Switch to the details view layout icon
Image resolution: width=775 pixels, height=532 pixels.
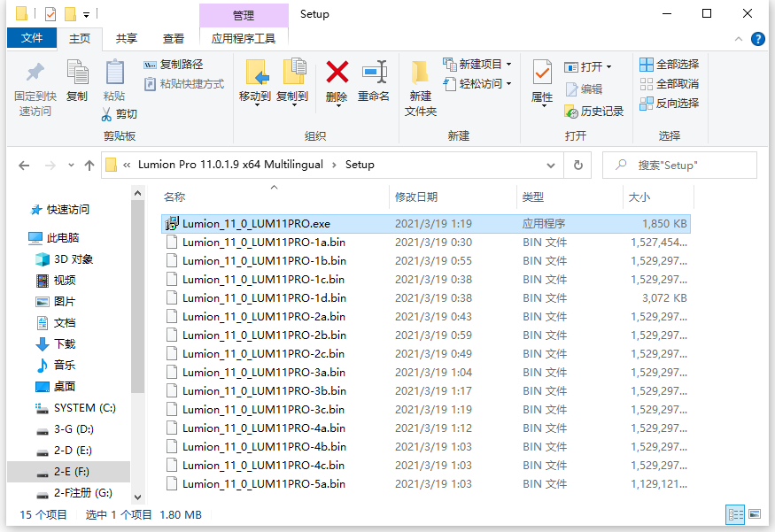coord(735,514)
